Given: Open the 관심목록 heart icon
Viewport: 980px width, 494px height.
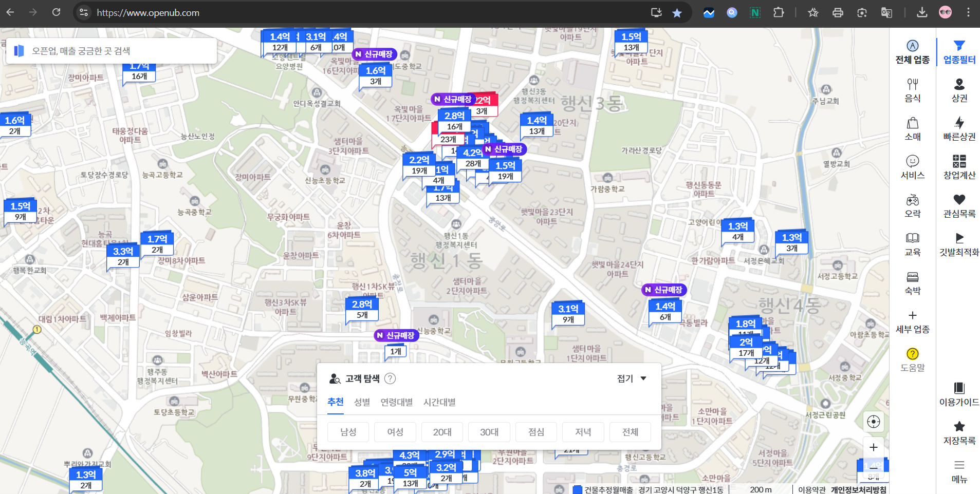Looking at the screenshot, I should [959, 199].
